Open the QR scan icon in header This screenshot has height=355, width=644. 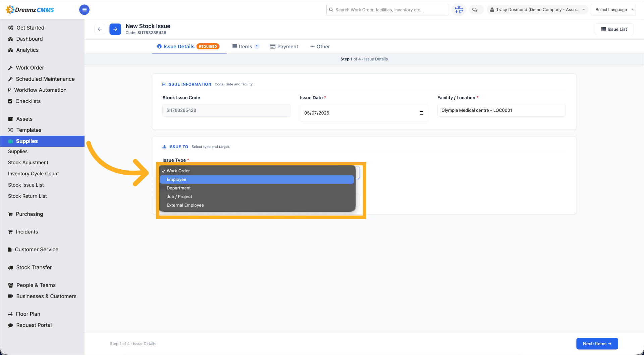(459, 10)
